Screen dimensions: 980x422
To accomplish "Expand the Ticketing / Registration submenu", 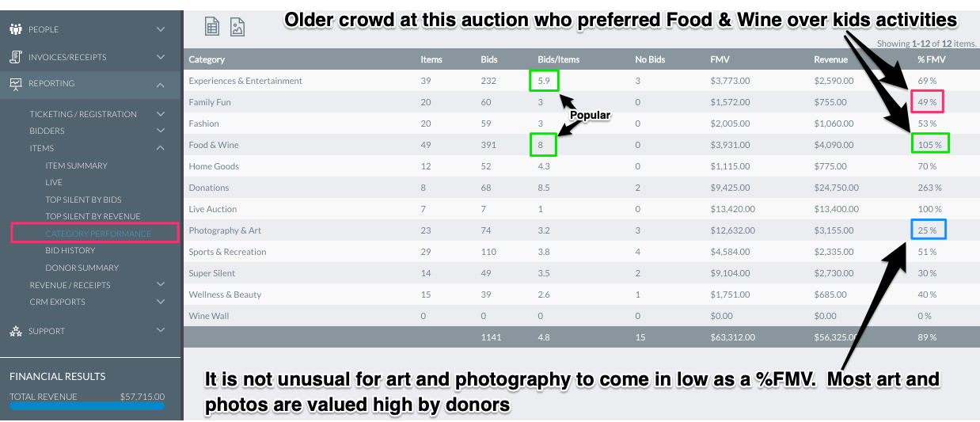I will (161, 114).
